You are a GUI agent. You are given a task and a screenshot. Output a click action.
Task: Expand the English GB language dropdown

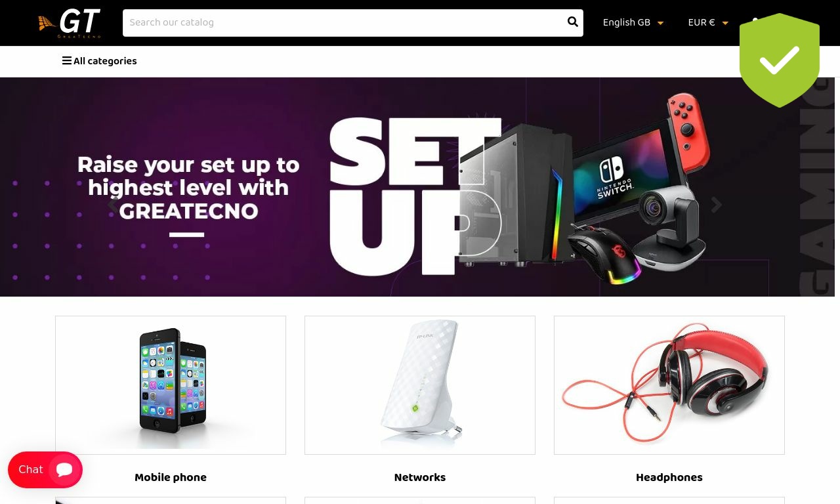[633, 23]
